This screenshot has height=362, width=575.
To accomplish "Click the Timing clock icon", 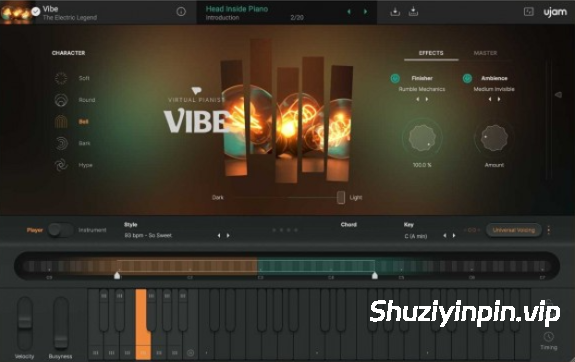I will (x=549, y=337).
